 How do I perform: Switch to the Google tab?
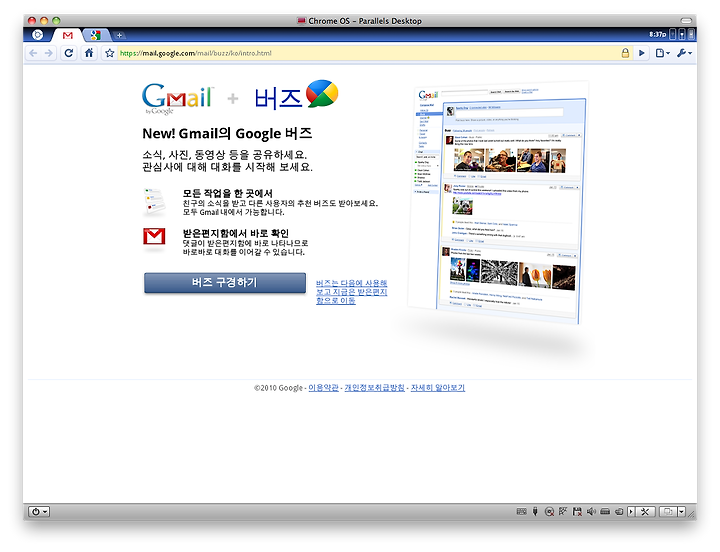96,35
